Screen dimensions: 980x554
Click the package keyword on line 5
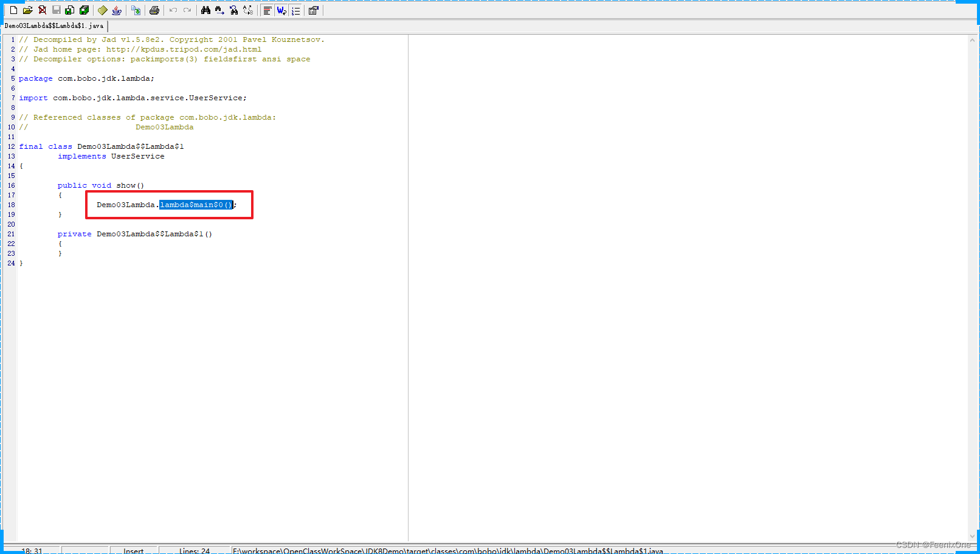36,78
